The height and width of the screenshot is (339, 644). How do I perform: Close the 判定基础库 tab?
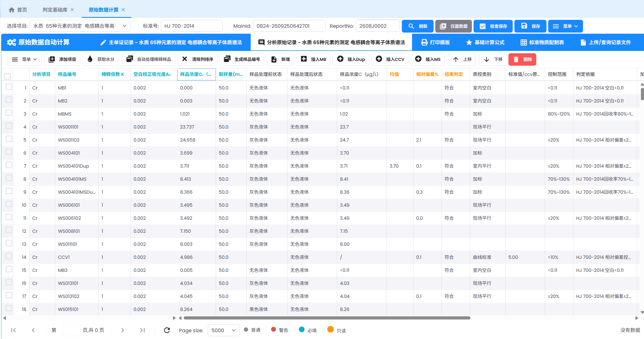72,10
